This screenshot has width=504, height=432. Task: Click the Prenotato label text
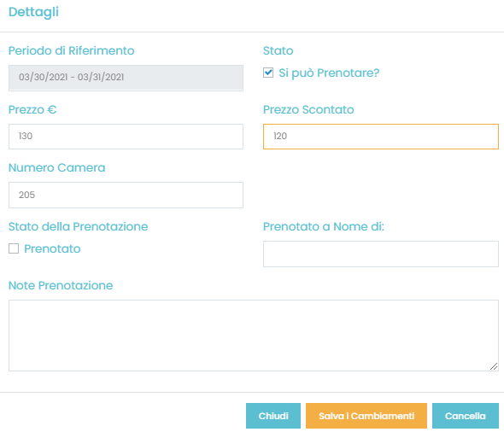[x=52, y=248]
